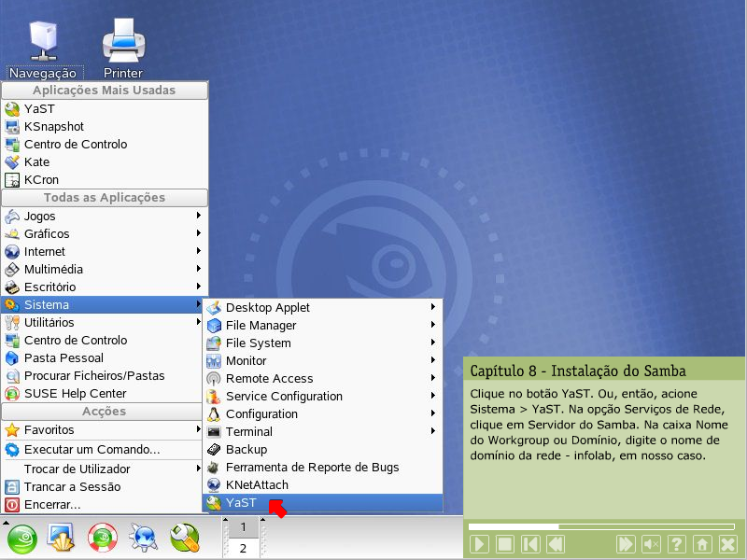Launch Konqueror web browser from the panel
Screen dimensions: 747x560
pos(143,538)
